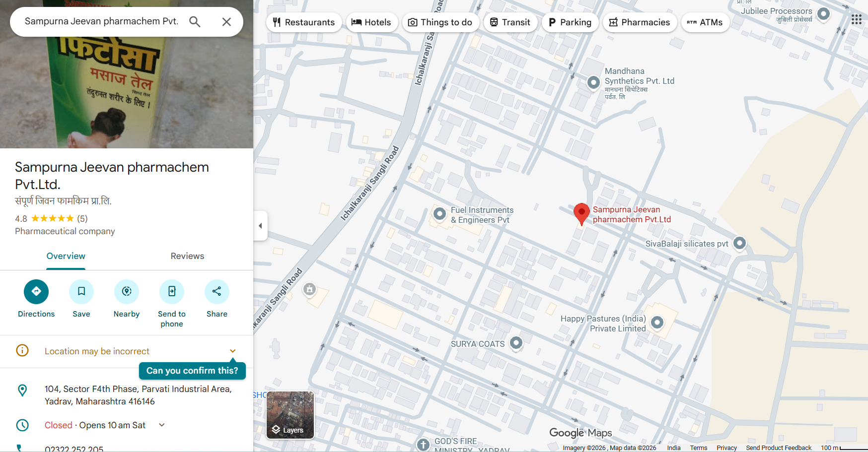Click the Directions icon button

click(36, 292)
